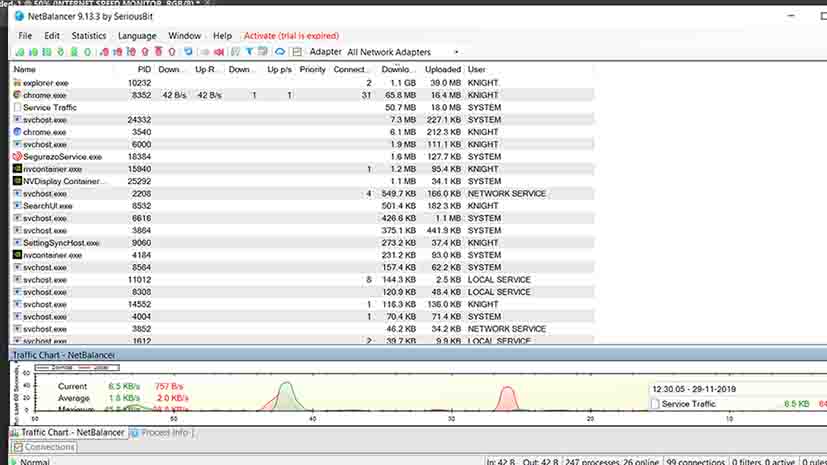The height and width of the screenshot is (465, 827).
Task: Click the green download peak on traffic chart
Action: pos(286,395)
